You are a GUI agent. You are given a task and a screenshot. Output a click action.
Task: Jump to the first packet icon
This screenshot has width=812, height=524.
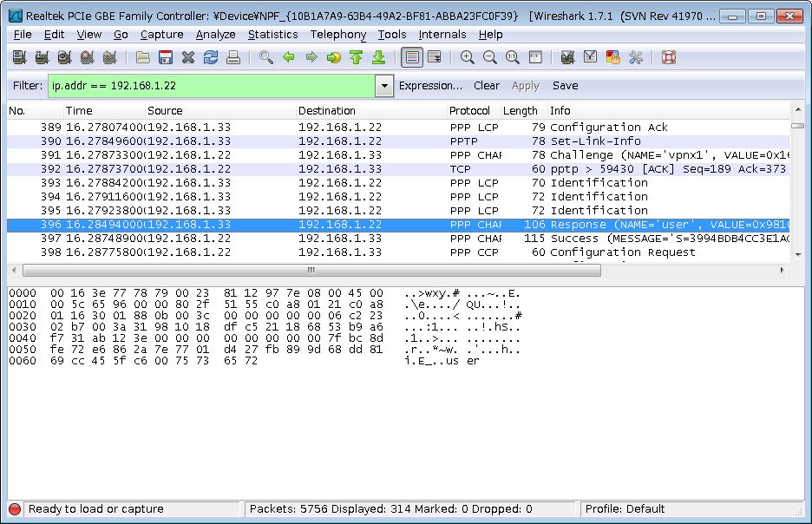point(357,57)
